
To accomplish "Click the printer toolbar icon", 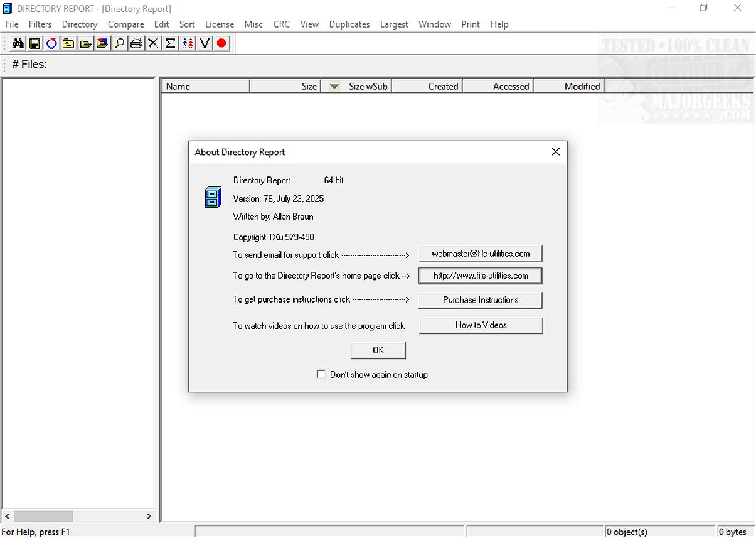I will (x=136, y=43).
